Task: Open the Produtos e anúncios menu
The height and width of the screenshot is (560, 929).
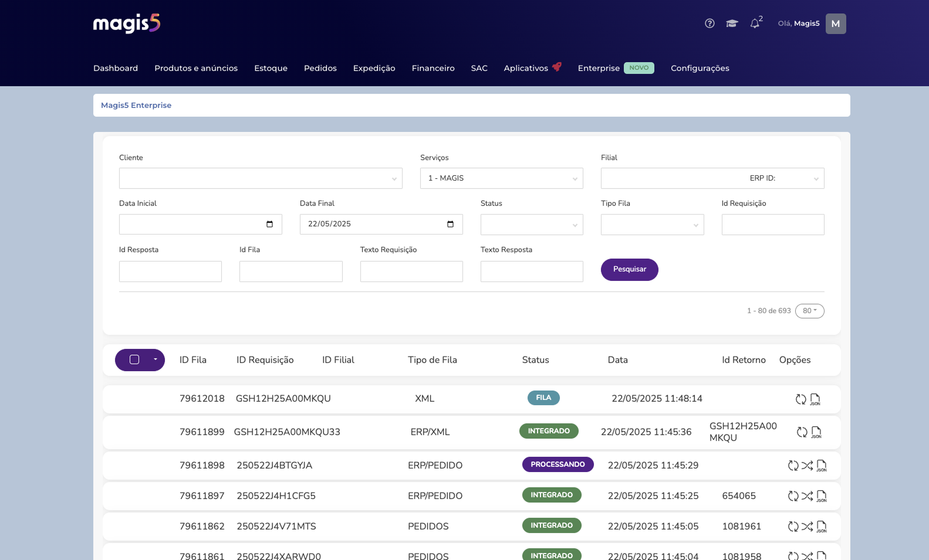Action: pyautogui.click(x=196, y=68)
